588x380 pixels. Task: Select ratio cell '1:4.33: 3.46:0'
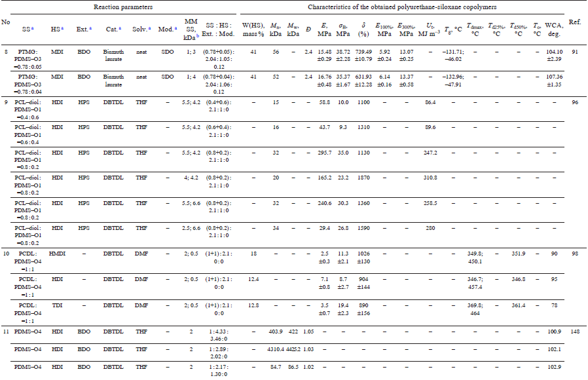[219, 335]
